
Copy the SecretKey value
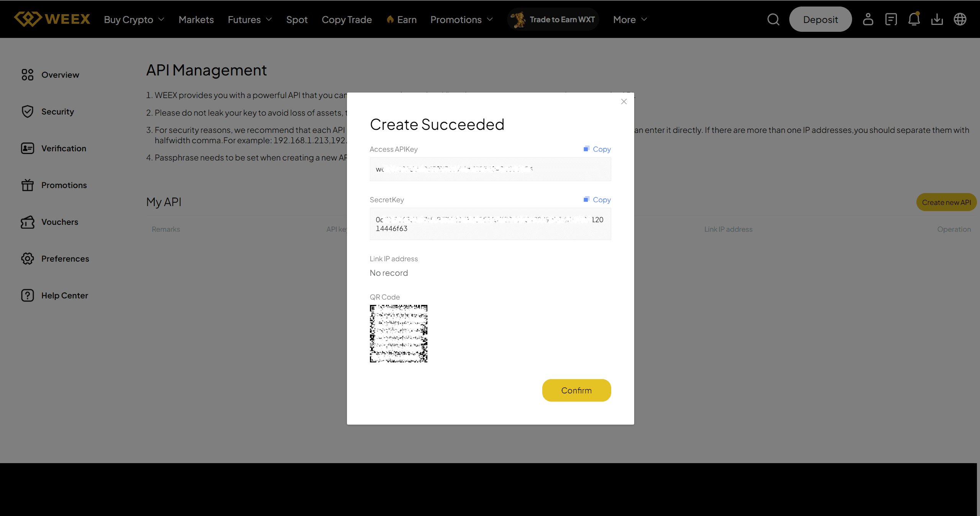click(x=597, y=200)
